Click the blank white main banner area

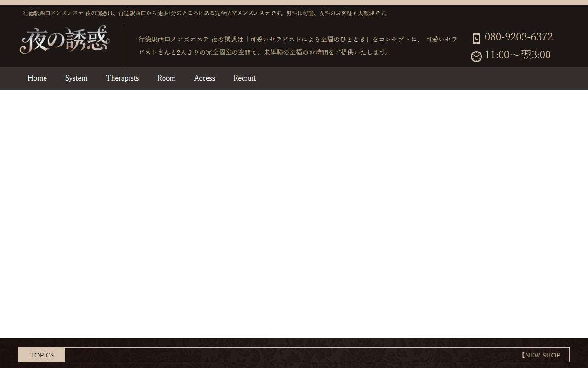[x=294, y=214]
